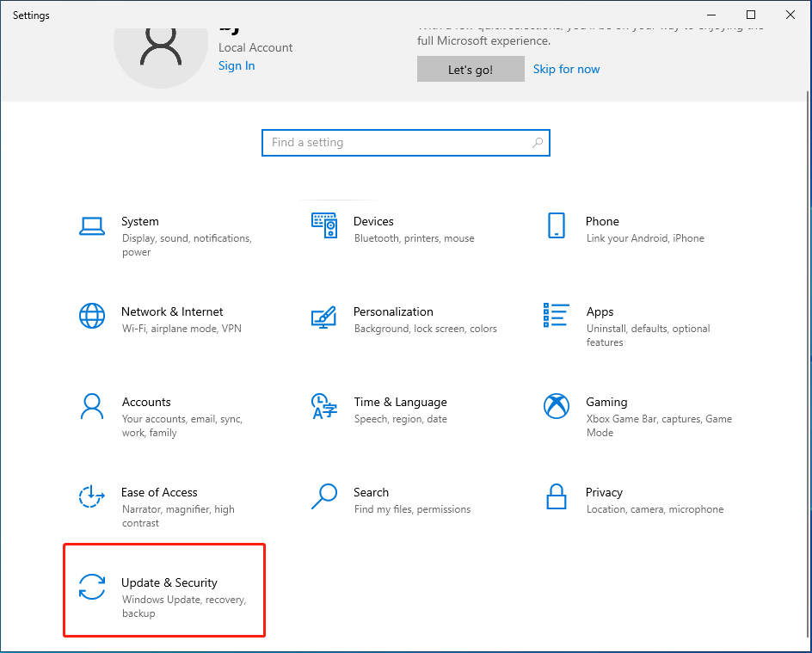This screenshot has width=812, height=653.
Task: Open the Accounts person icon
Action: [92, 406]
